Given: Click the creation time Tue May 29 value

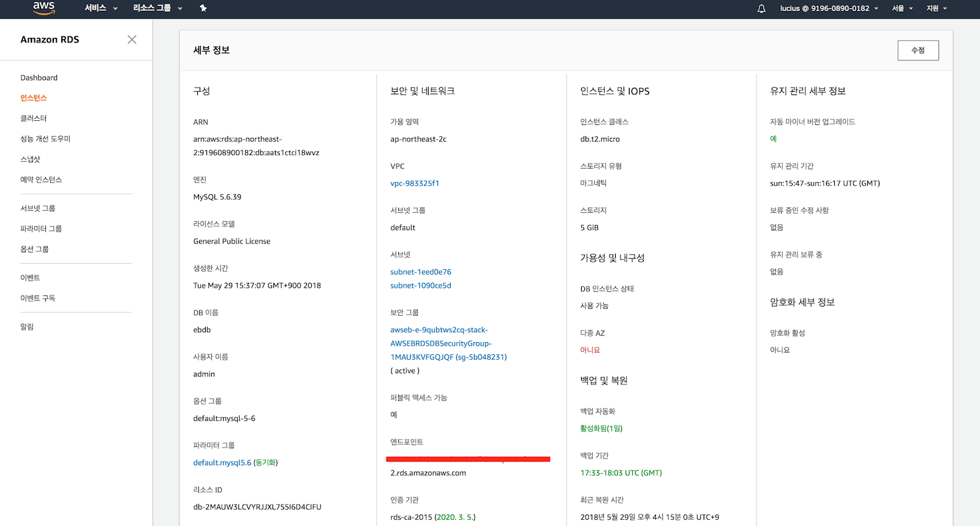Looking at the screenshot, I should (257, 286).
